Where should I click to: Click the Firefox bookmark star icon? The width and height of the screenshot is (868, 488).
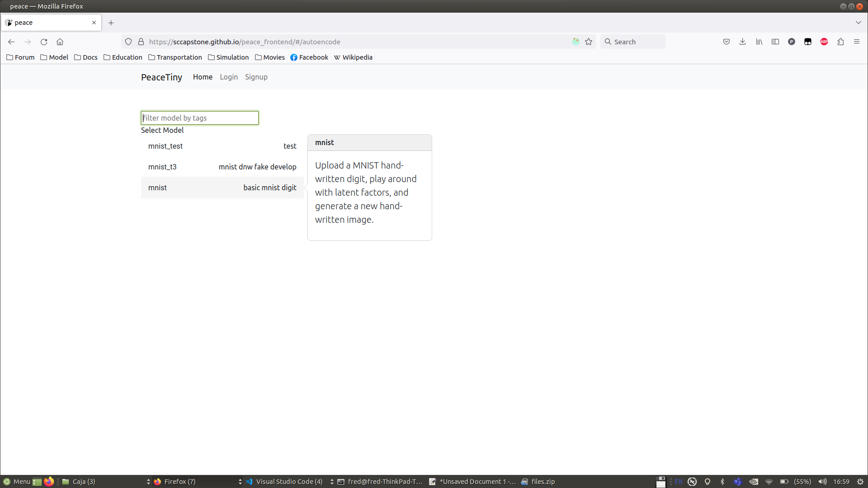(589, 41)
